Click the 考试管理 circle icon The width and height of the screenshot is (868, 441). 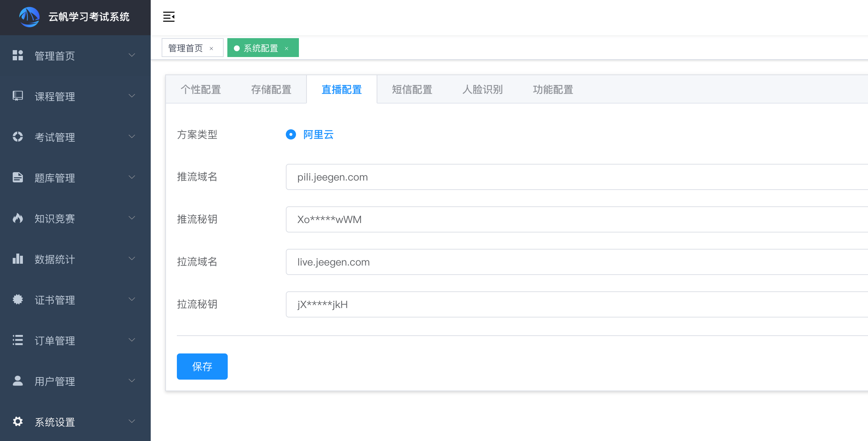pyautogui.click(x=18, y=137)
